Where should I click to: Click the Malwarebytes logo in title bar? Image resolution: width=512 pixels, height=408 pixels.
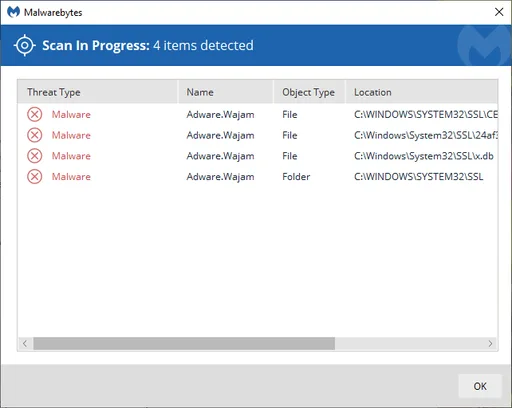[14, 12]
